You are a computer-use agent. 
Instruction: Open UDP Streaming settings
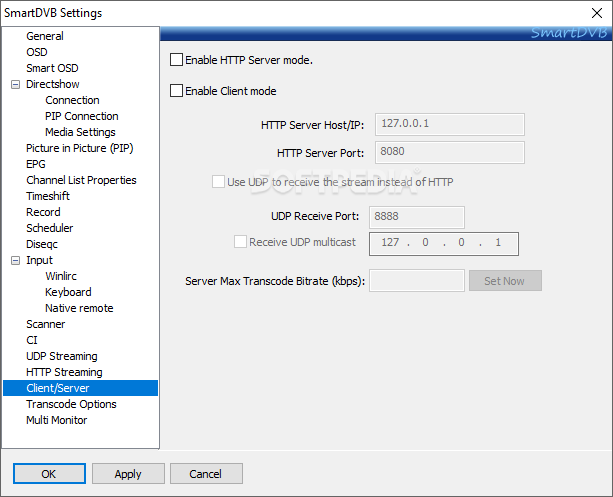click(x=62, y=356)
